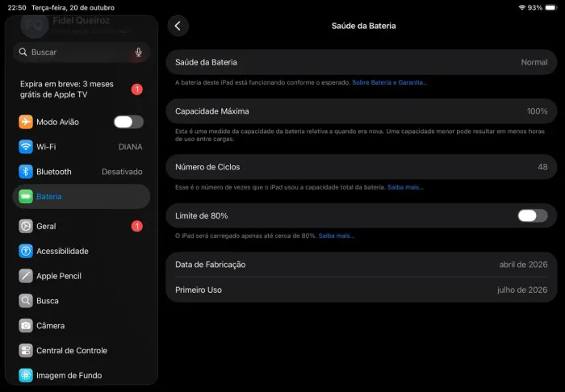Tap the Data de Fabricação row
The width and height of the screenshot is (565, 392).
[x=362, y=265]
